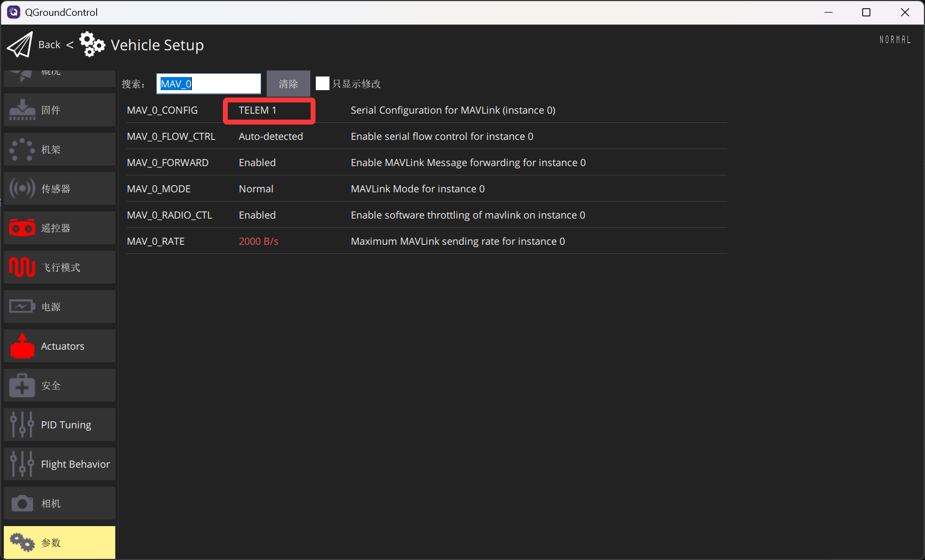Click the Auto-detected value

tap(271, 137)
